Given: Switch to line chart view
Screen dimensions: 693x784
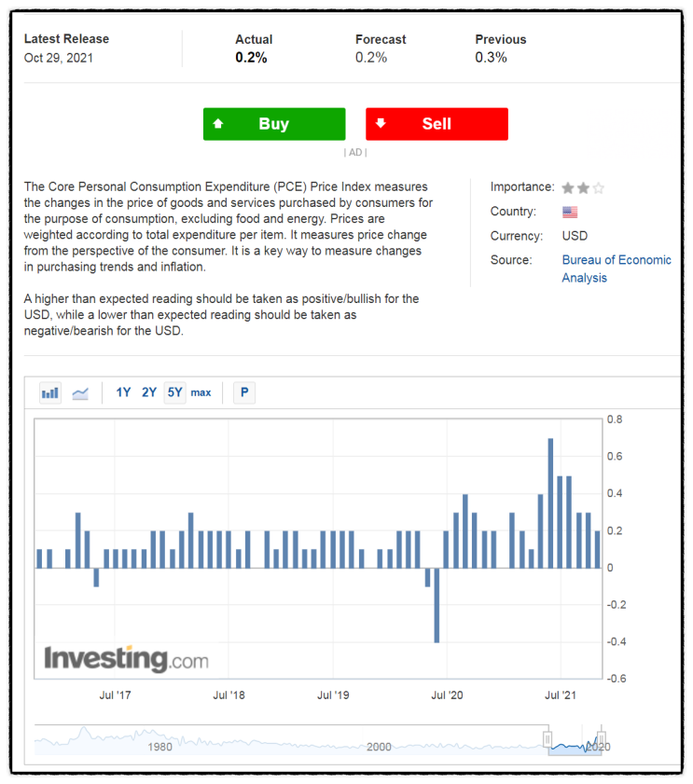Looking at the screenshot, I should (80, 392).
